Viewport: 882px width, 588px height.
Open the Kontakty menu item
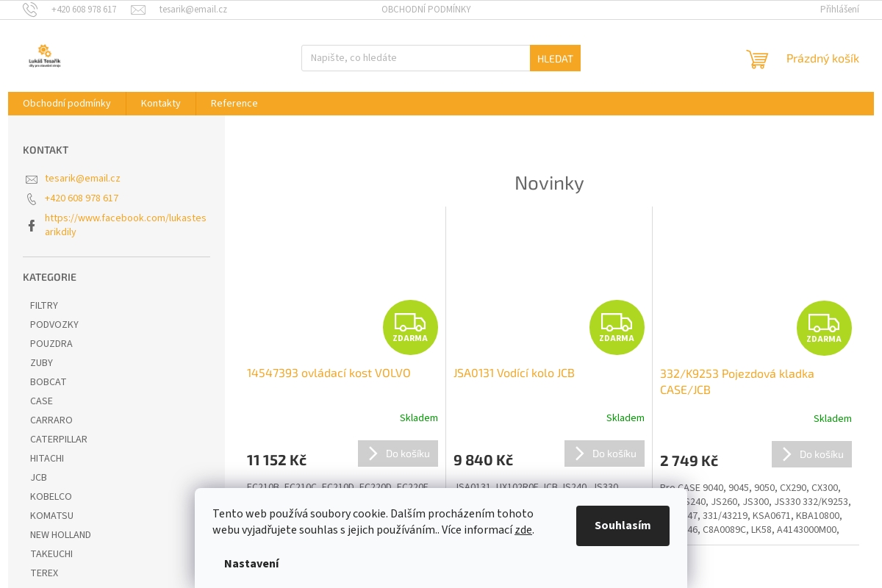pyautogui.click(x=161, y=104)
